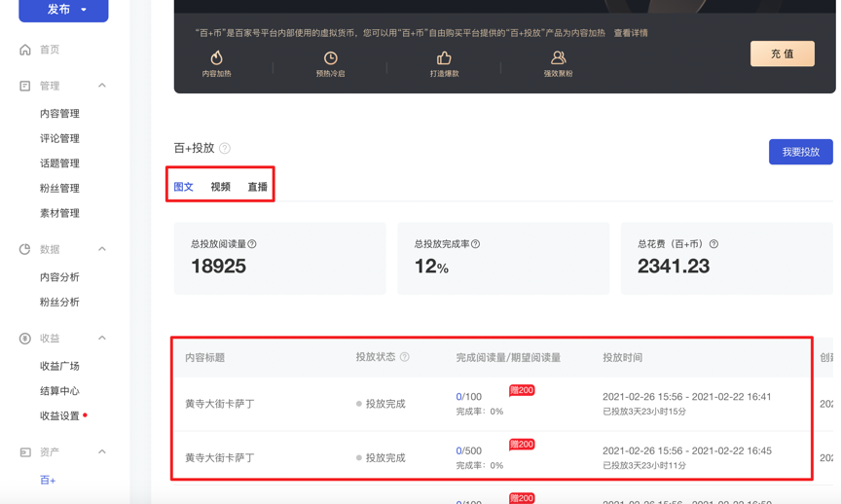Click the 内容标题 column header
The width and height of the screenshot is (841, 504).
point(204,358)
